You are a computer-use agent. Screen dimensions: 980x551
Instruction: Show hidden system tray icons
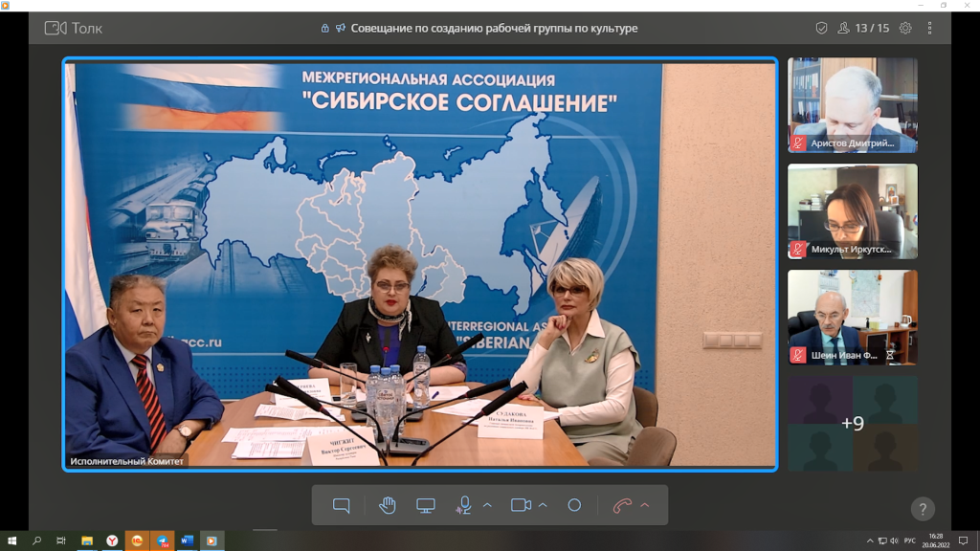point(870,541)
